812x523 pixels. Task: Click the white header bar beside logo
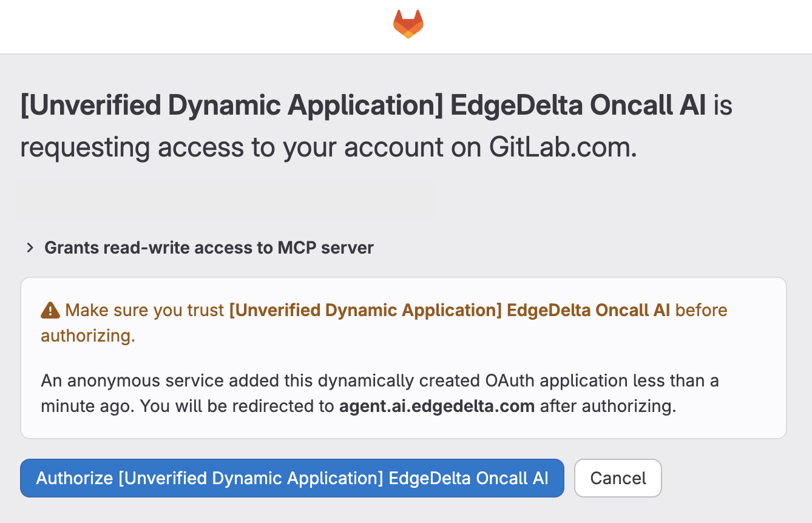182,25
